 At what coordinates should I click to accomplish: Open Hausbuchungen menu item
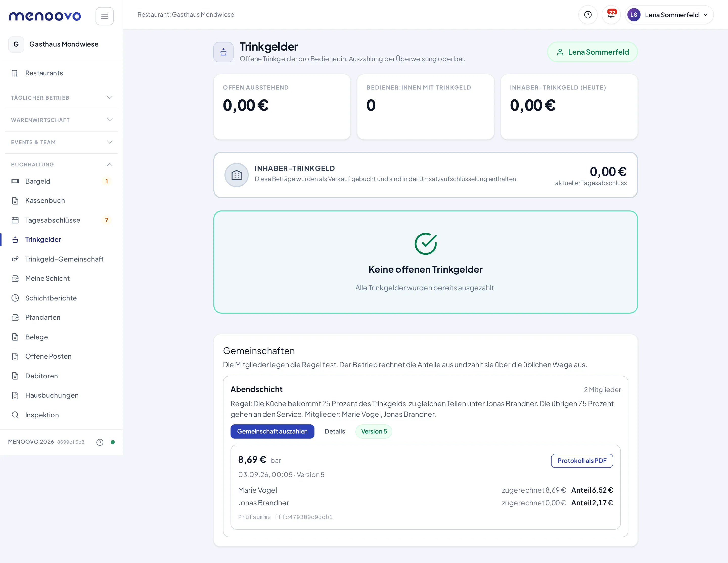click(x=61, y=395)
